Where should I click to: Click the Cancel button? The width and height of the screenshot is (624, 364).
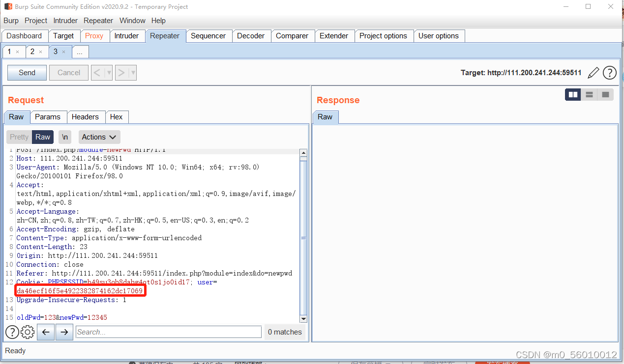coord(69,73)
